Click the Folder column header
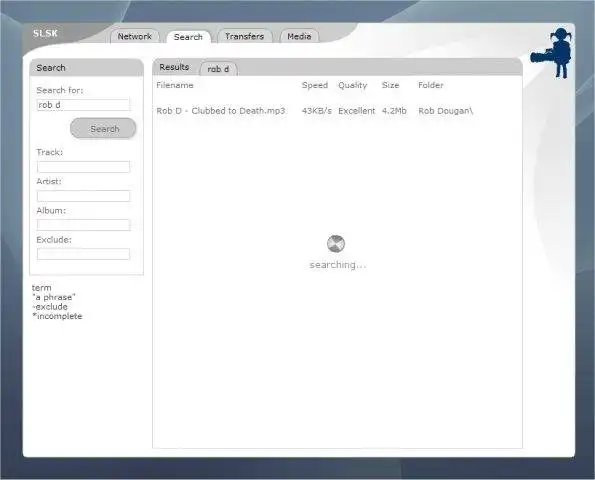Image resolution: width=595 pixels, height=480 pixels. point(431,85)
